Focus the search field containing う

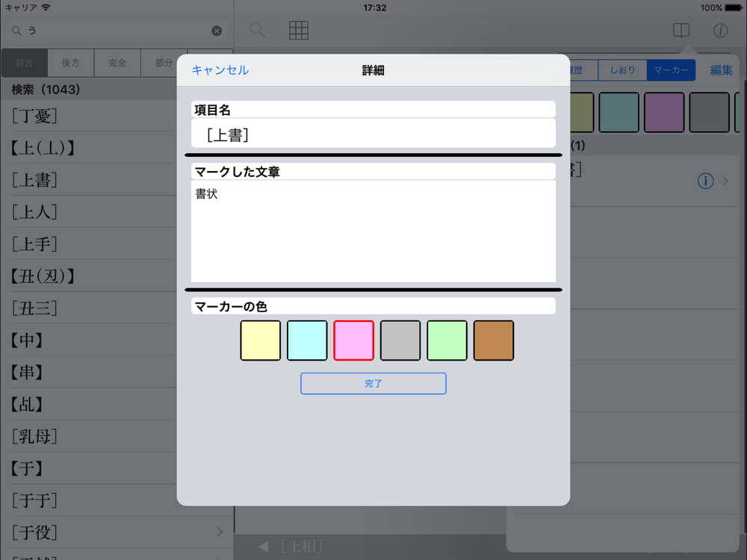point(117,31)
